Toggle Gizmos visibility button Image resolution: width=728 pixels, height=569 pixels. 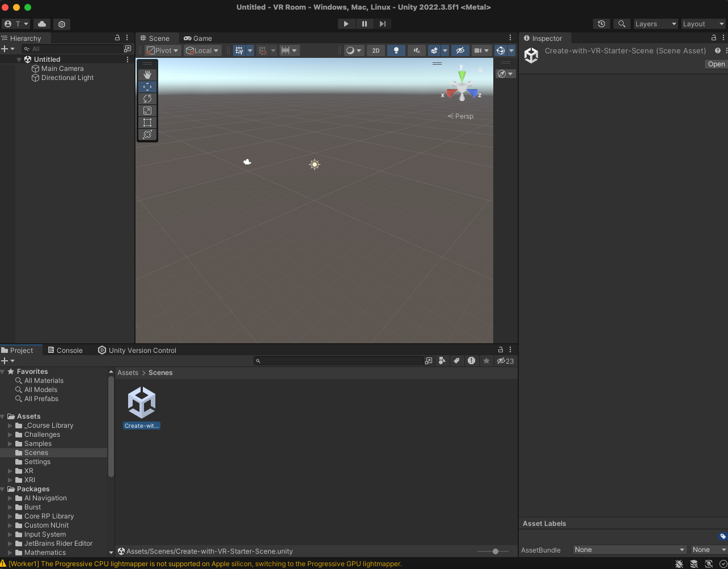click(501, 50)
